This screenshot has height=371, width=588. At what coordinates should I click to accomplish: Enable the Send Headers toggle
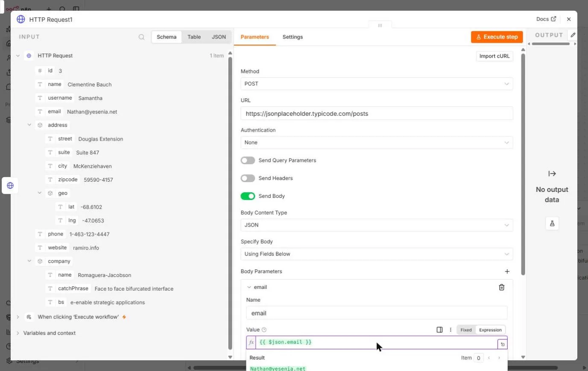[248, 178]
